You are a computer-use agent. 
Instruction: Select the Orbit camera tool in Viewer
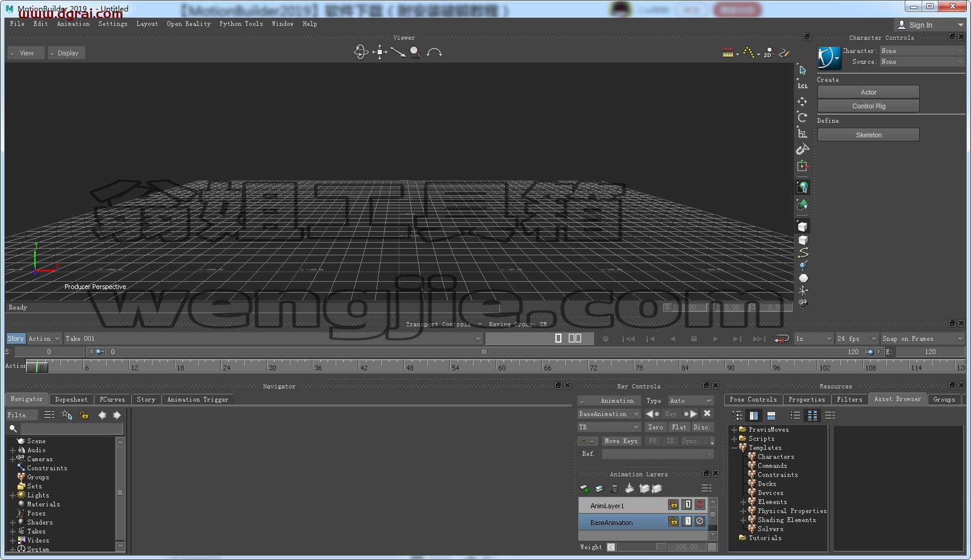[x=361, y=52]
